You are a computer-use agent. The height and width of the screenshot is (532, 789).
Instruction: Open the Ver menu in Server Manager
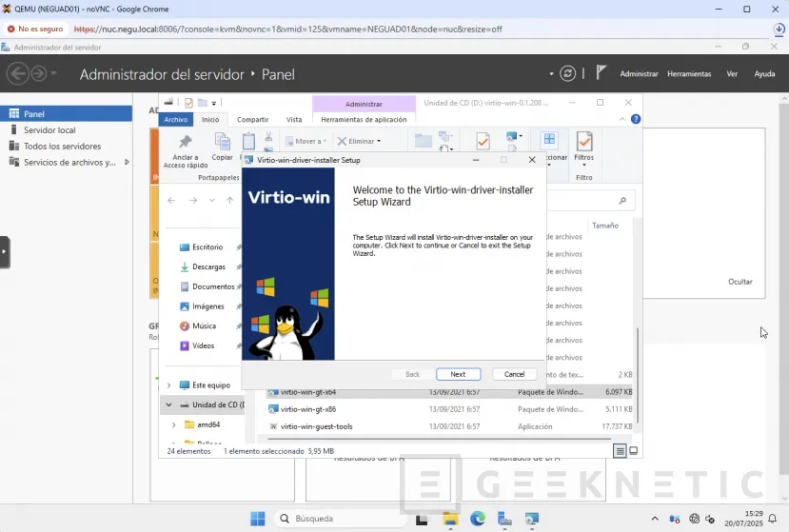coord(732,74)
